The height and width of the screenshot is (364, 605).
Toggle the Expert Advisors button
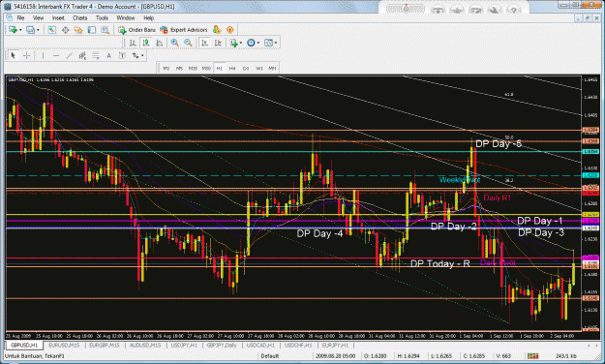pos(184,30)
